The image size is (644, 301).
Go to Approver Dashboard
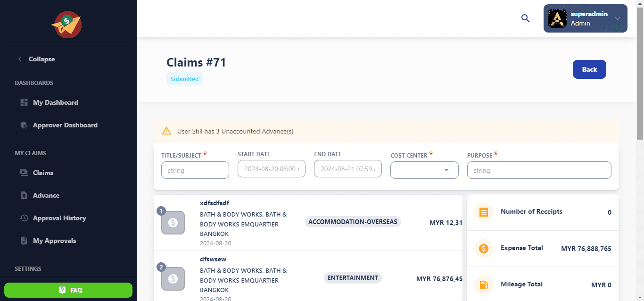pos(65,125)
